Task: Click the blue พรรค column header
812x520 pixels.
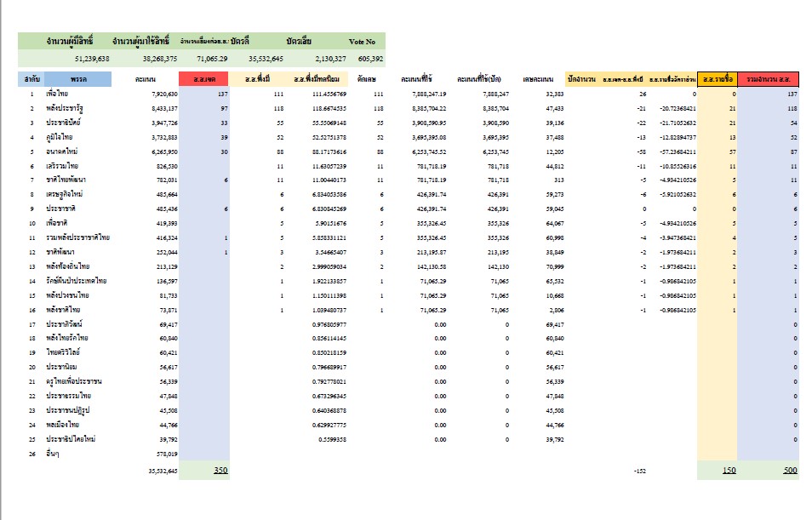Action: [x=78, y=79]
